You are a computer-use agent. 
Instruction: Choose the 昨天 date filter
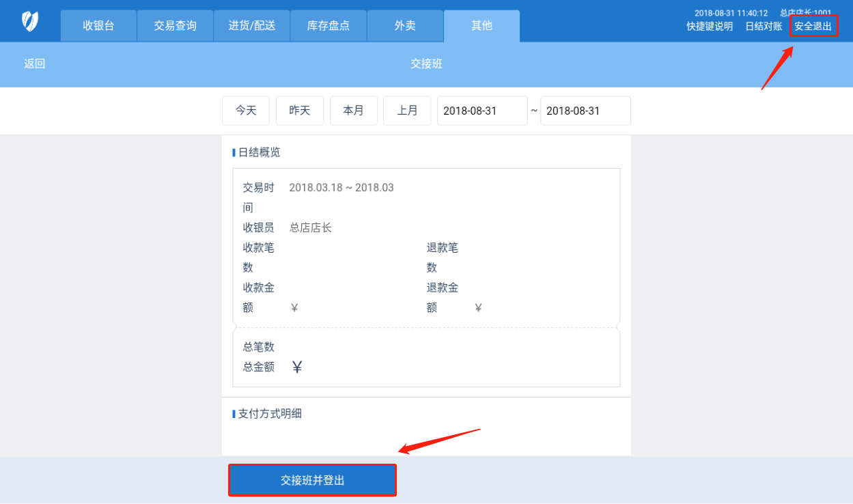[300, 111]
